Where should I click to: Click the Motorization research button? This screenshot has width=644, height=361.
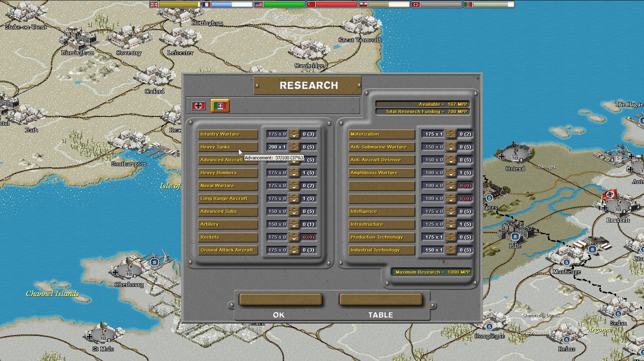click(x=382, y=134)
